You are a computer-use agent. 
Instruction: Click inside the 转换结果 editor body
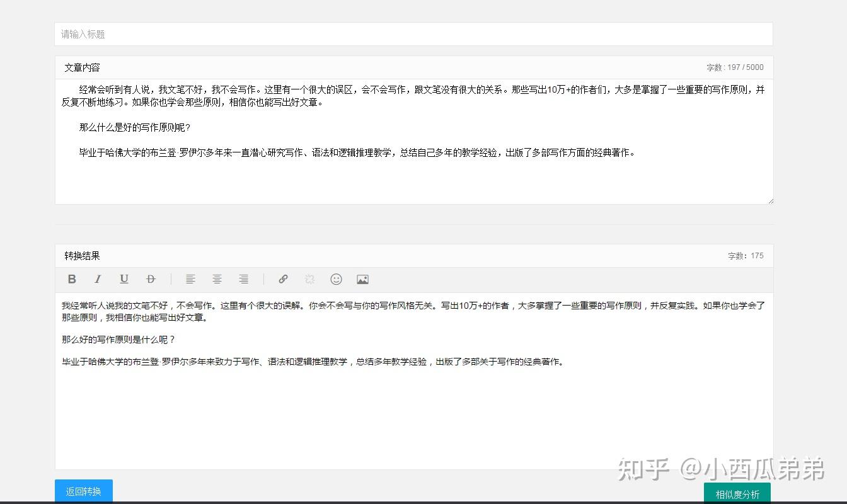[x=413, y=381]
